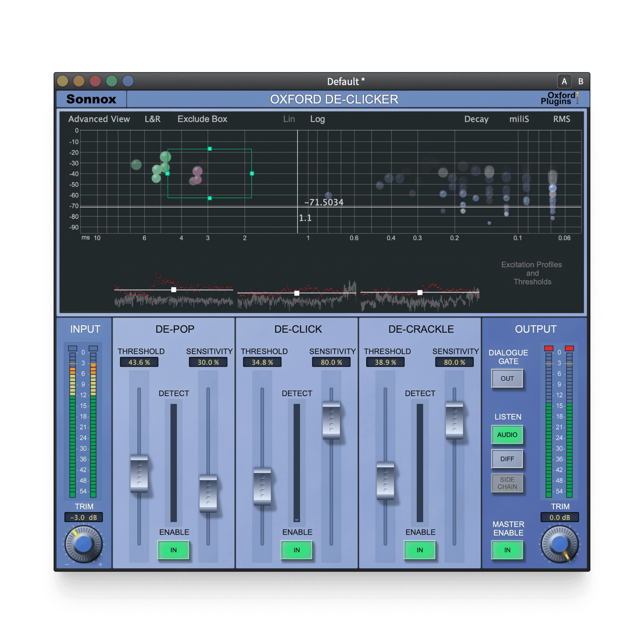
Task: Toggle De-Click ENABLE IN button
Action: (x=297, y=550)
